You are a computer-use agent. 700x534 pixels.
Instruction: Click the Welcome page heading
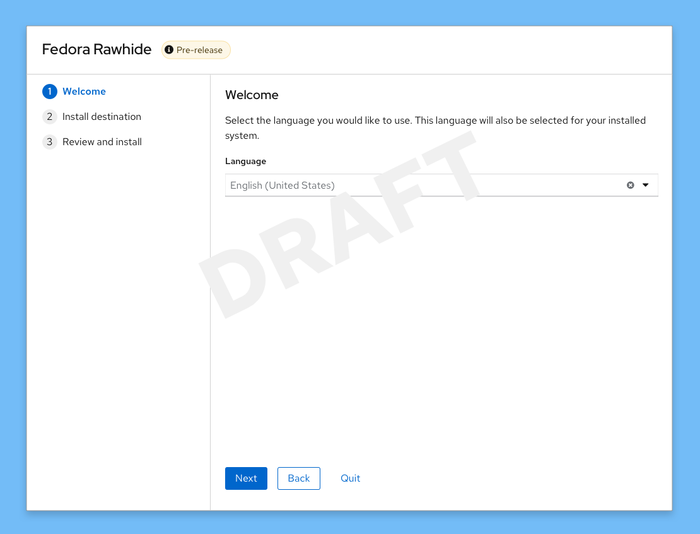[x=252, y=95]
